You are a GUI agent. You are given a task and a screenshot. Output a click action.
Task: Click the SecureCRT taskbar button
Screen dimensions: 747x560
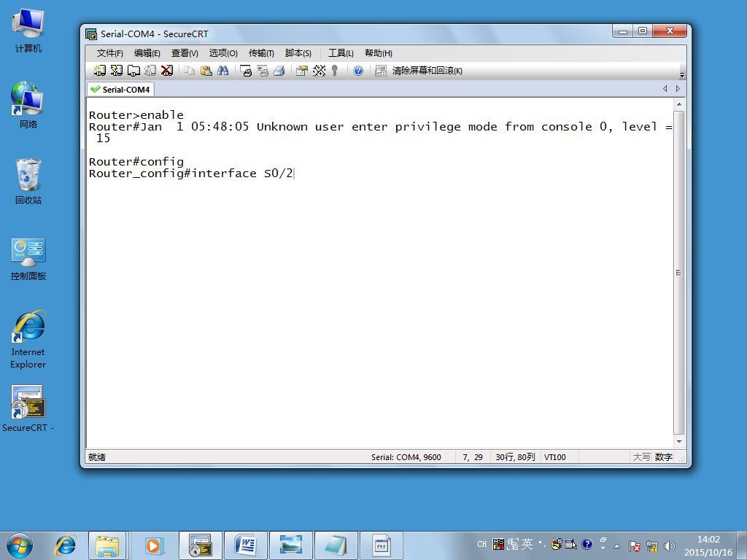[201, 545]
